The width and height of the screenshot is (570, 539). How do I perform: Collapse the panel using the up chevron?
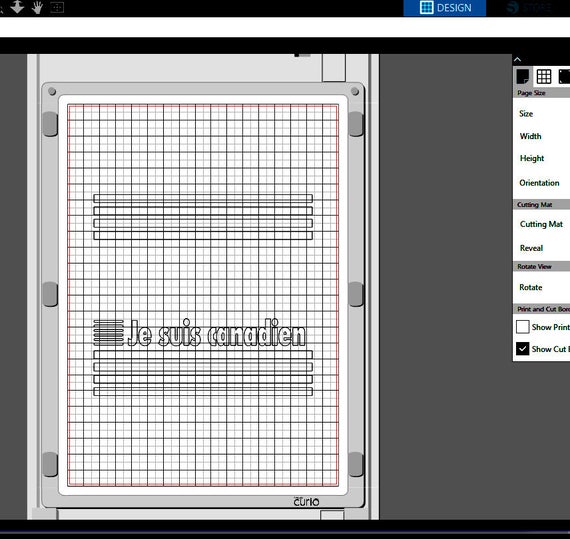point(518,59)
